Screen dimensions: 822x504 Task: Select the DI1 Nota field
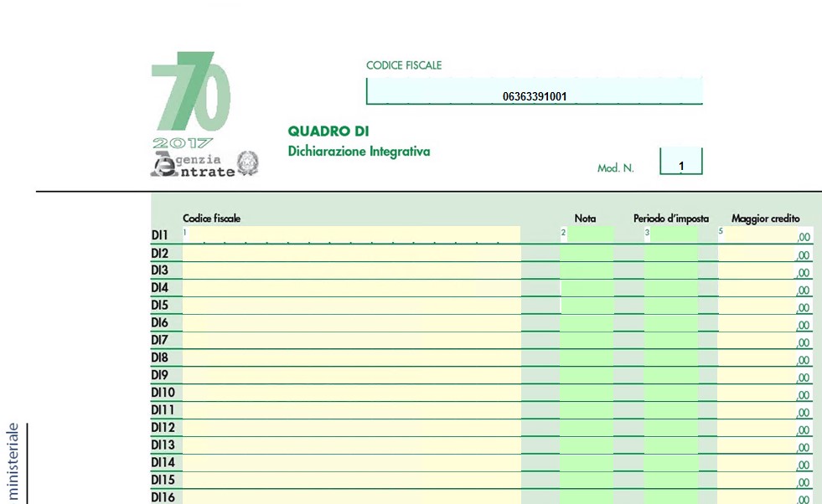pos(587,234)
